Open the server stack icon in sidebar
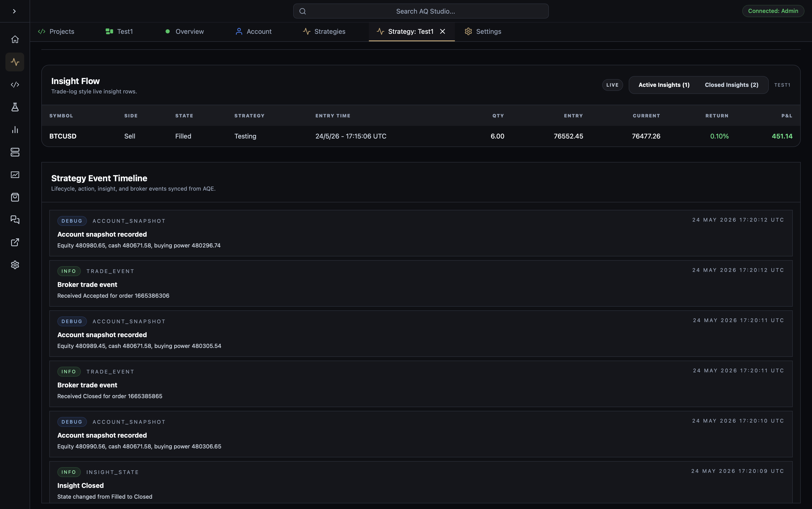 [x=15, y=152]
